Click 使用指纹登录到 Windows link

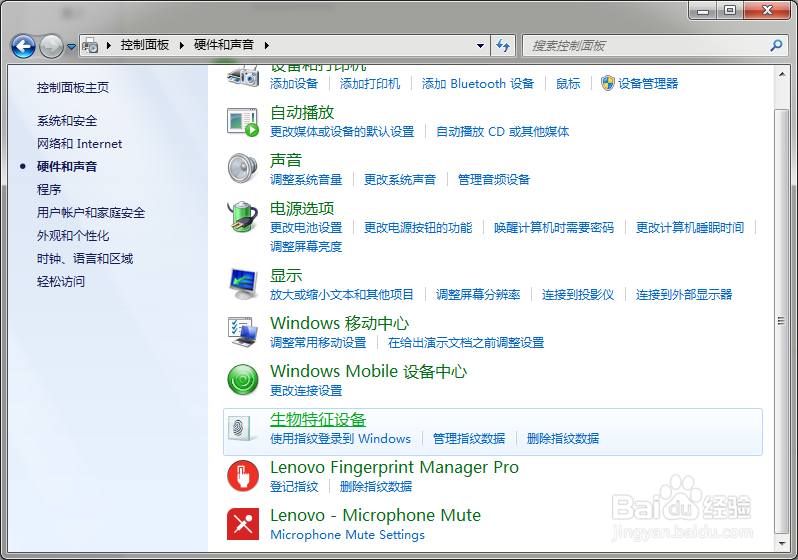340,439
